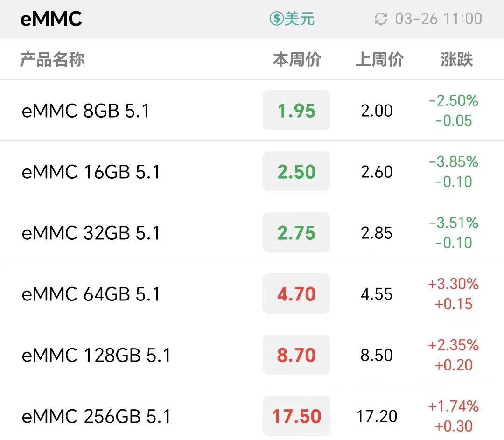View eMMC 256GB 5.1 details

tap(252, 413)
